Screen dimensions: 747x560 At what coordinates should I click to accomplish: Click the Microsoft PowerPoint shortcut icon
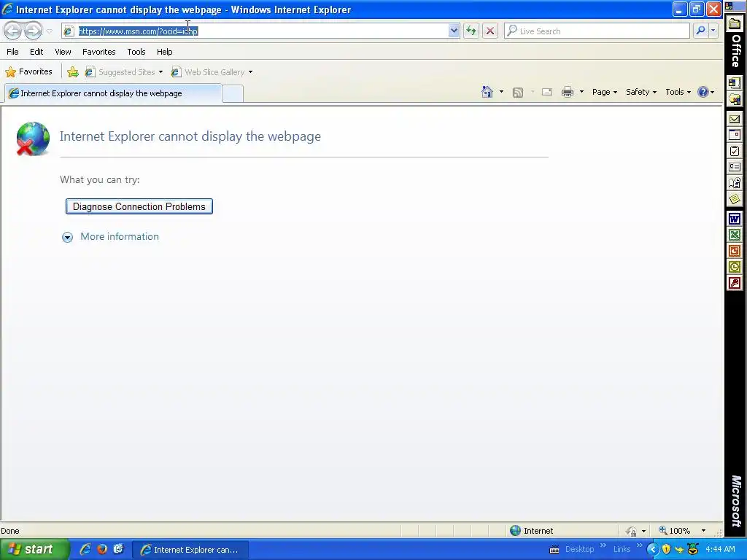click(x=734, y=251)
